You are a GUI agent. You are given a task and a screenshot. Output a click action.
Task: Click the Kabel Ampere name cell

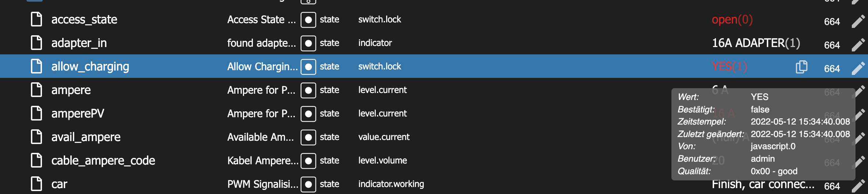[263, 161]
